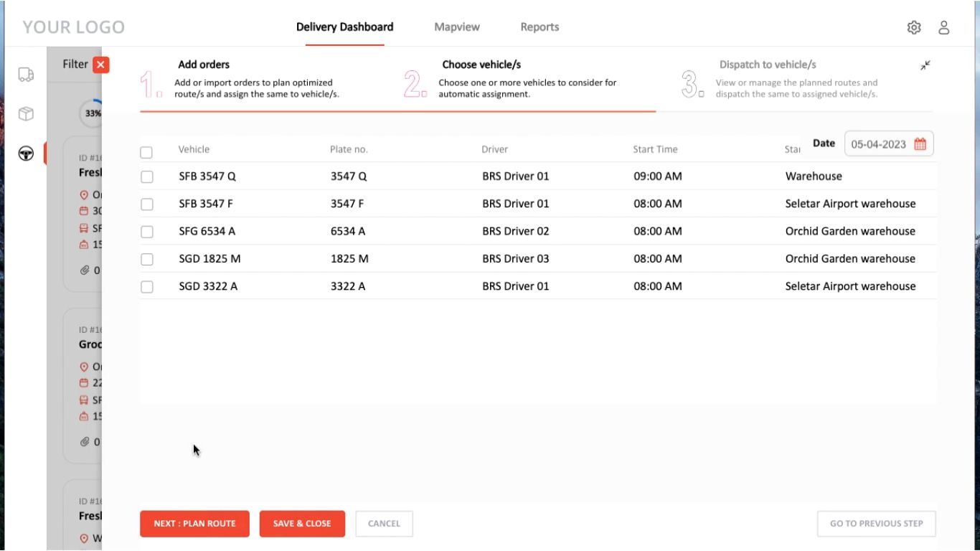Screen dimensions: 980x551
Task: Open settings gear icon
Action: 914,27
